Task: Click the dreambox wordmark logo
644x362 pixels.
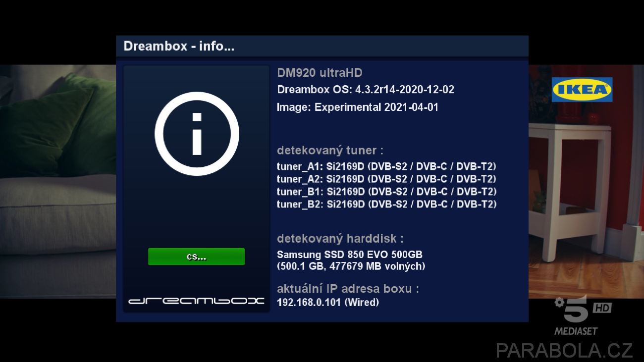Action: [196, 301]
